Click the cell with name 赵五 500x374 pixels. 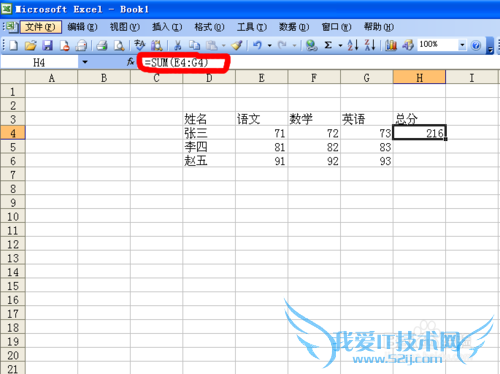pos(209,161)
